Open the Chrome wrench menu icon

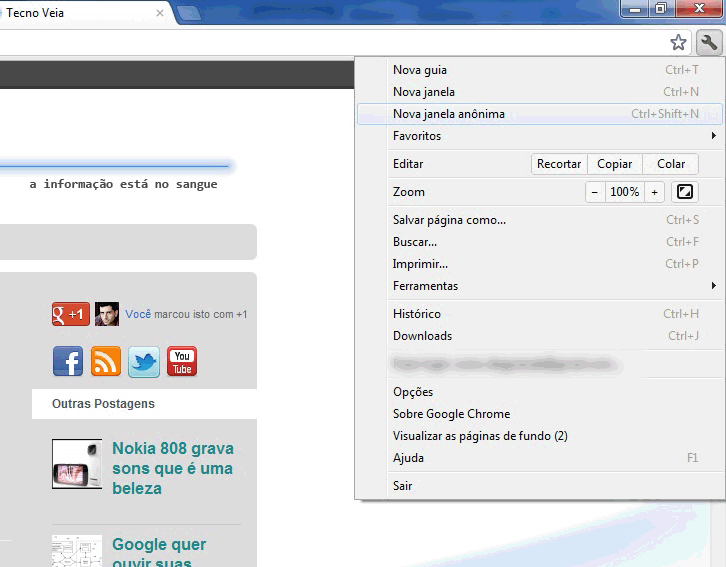point(709,43)
